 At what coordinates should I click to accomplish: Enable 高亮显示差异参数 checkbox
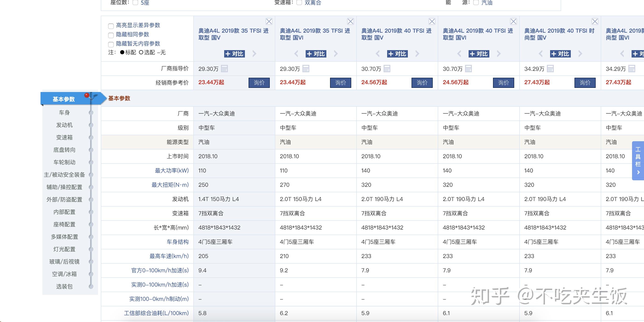(111, 26)
